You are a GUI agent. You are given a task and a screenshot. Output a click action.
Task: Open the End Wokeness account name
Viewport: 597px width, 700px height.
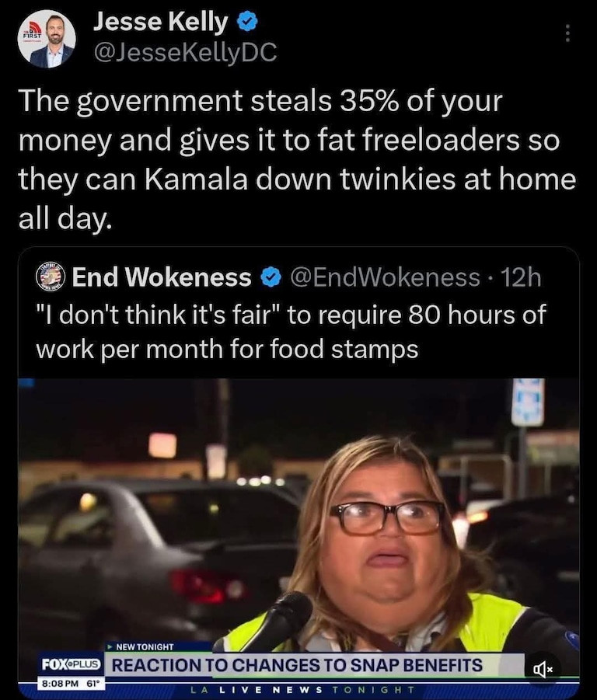(x=162, y=277)
